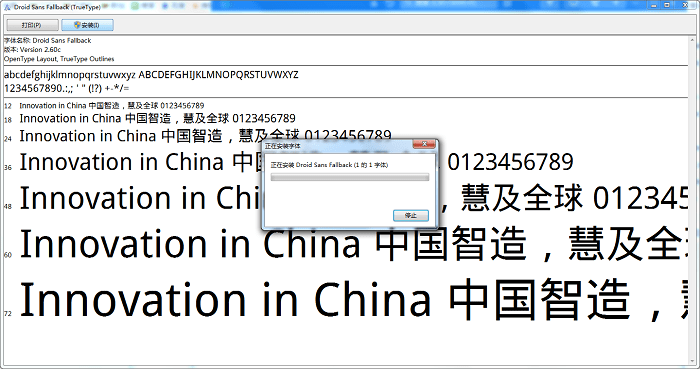Click the 18-point Innovation in China sample
The height and width of the screenshot is (369, 700).
[x=157, y=119]
